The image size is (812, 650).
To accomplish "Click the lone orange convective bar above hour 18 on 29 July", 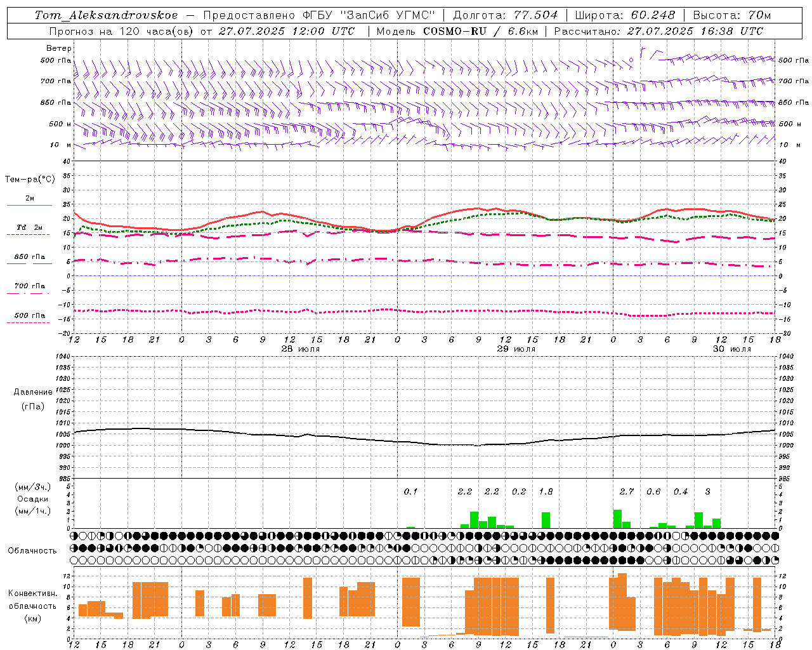I will [550, 606].
